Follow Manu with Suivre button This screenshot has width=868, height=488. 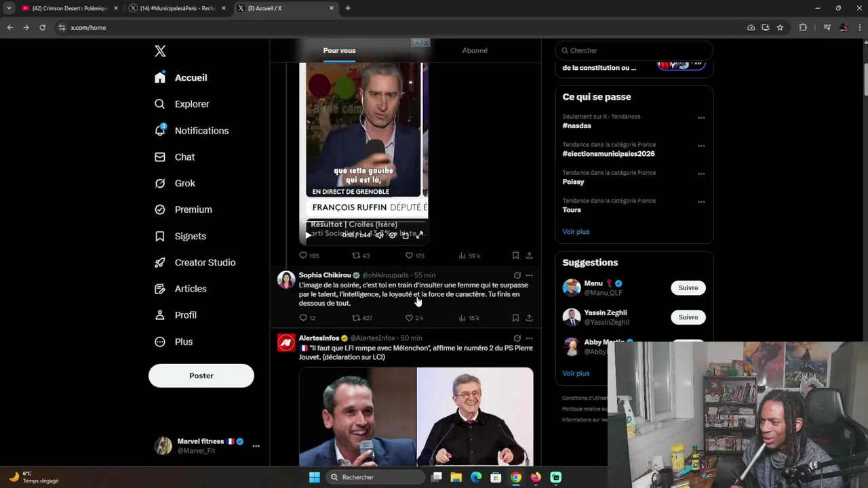[688, 288]
